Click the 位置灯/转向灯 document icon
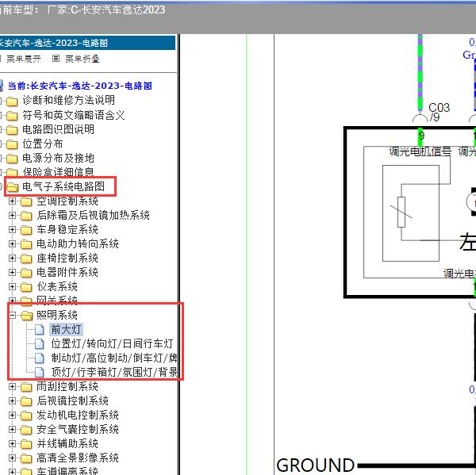The image size is (476, 475). [40, 343]
